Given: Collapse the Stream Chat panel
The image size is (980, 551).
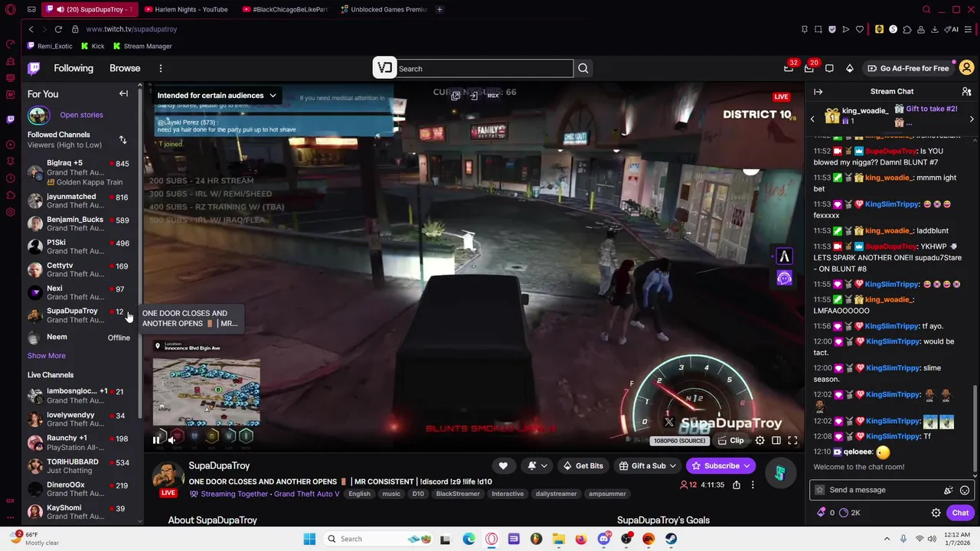Looking at the screenshot, I should point(818,91).
